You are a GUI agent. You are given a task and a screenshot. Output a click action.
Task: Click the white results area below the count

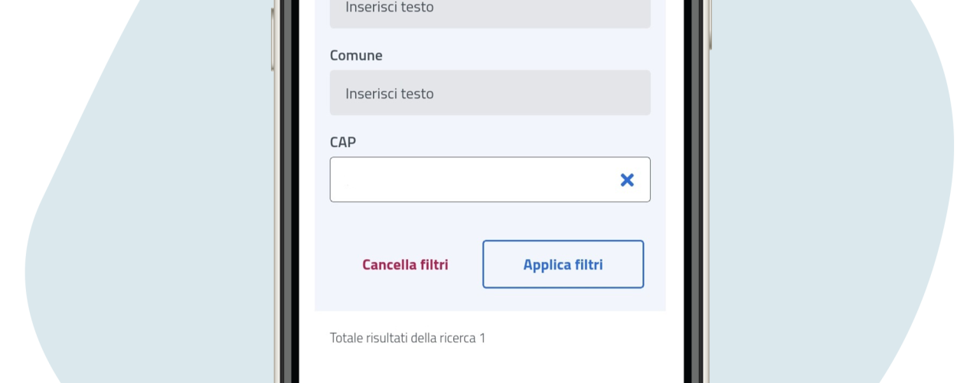pos(490,366)
